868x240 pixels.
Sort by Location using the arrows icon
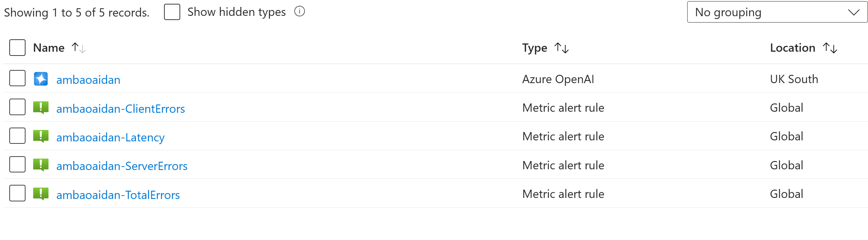[830, 48]
